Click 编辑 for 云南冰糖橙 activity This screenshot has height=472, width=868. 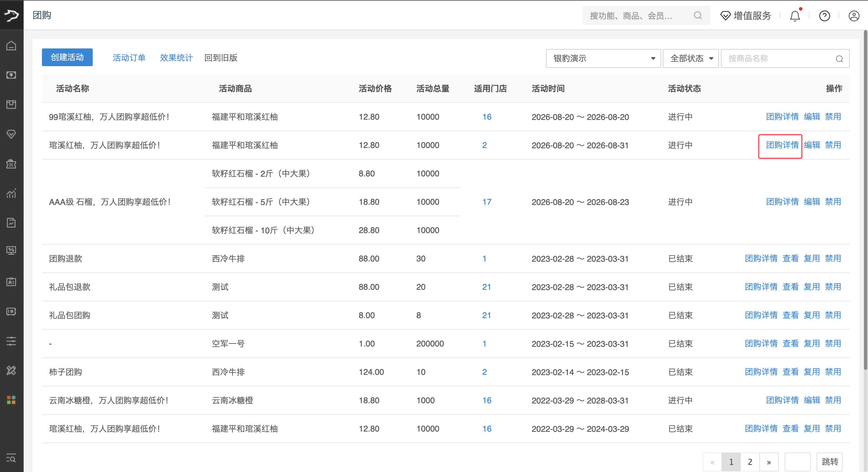coord(812,400)
